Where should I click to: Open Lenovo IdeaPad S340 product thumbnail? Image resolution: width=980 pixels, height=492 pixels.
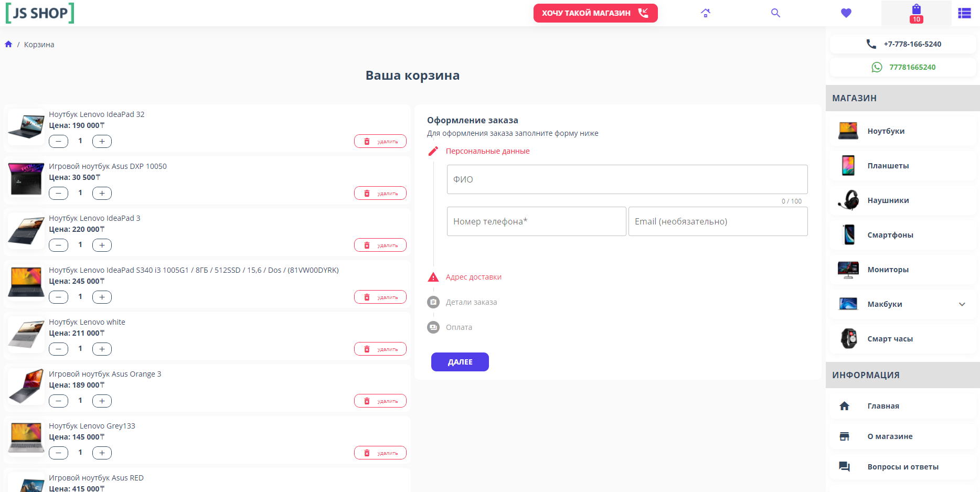coord(26,283)
